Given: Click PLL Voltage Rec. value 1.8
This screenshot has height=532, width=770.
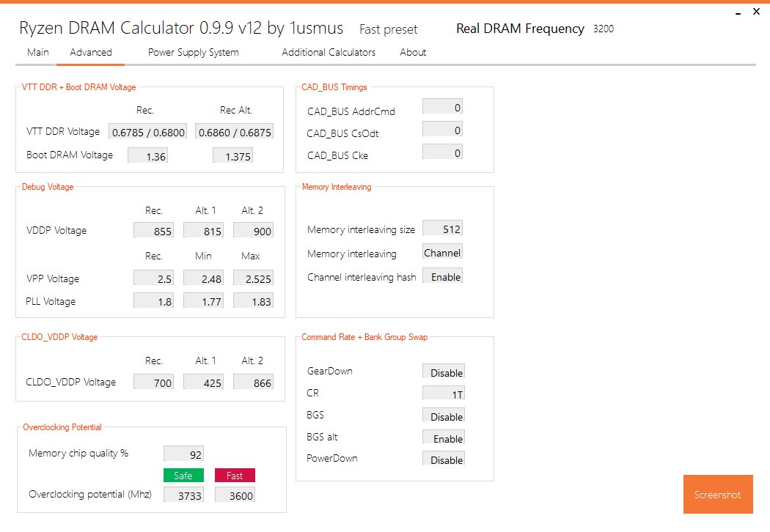Looking at the screenshot, I should coord(153,300).
